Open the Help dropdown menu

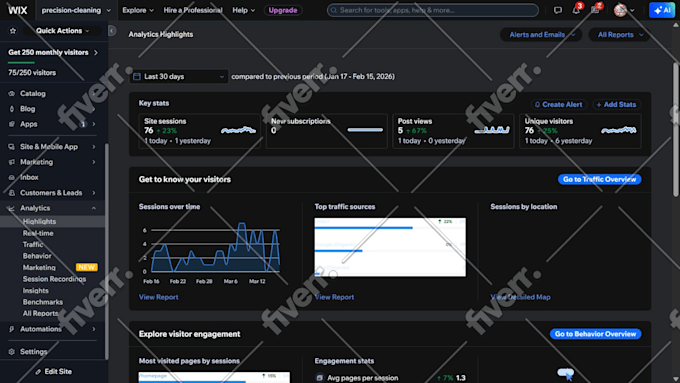point(243,10)
